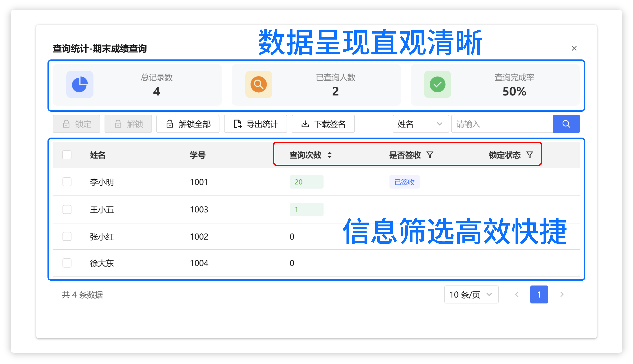This screenshot has width=633, height=364.
Task: Click the 共 4 条数据 total label
Action: tap(82, 295)
